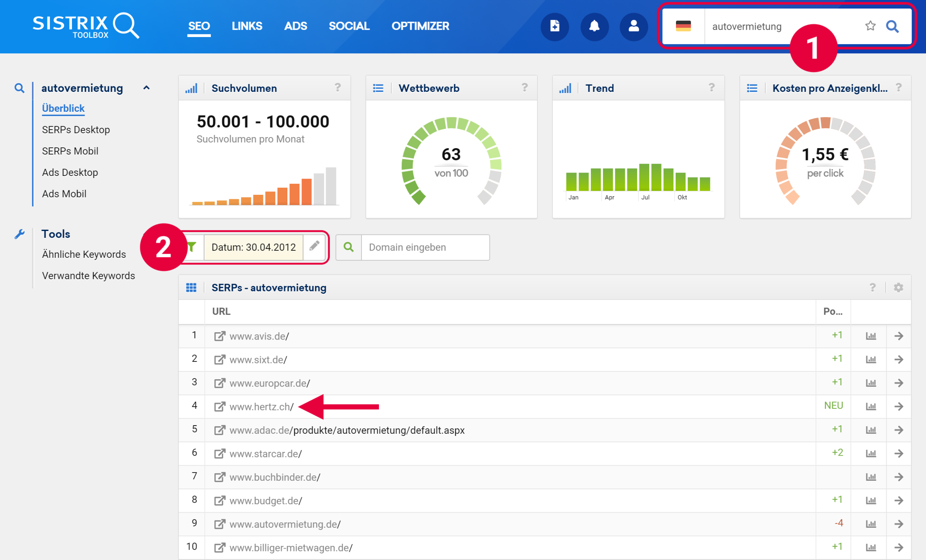This screenshot has height=560, width=926.
Task: Select the German flag country selector
Action: click(683, 26)
